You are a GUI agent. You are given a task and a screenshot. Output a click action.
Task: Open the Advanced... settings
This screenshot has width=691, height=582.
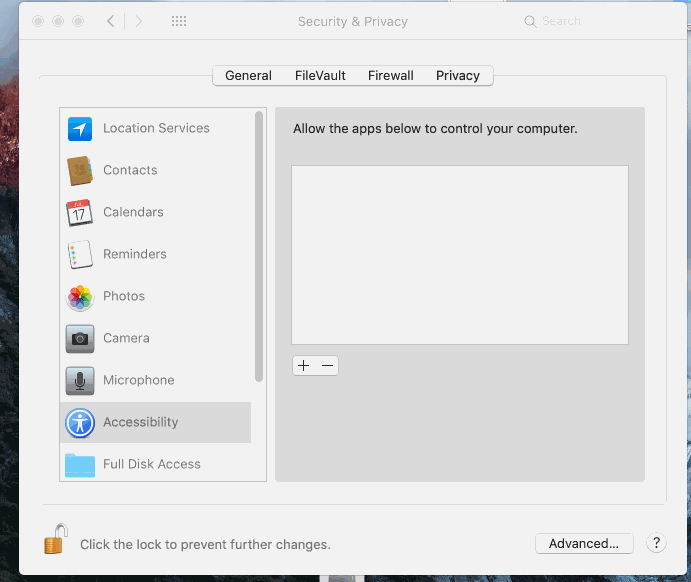point(584,543)
